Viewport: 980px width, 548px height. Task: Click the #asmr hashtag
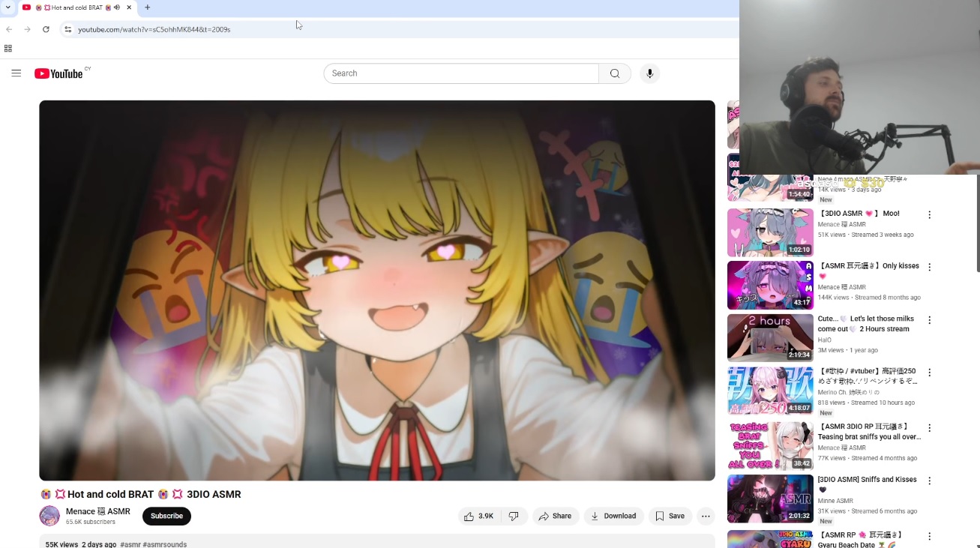(130, 544)
